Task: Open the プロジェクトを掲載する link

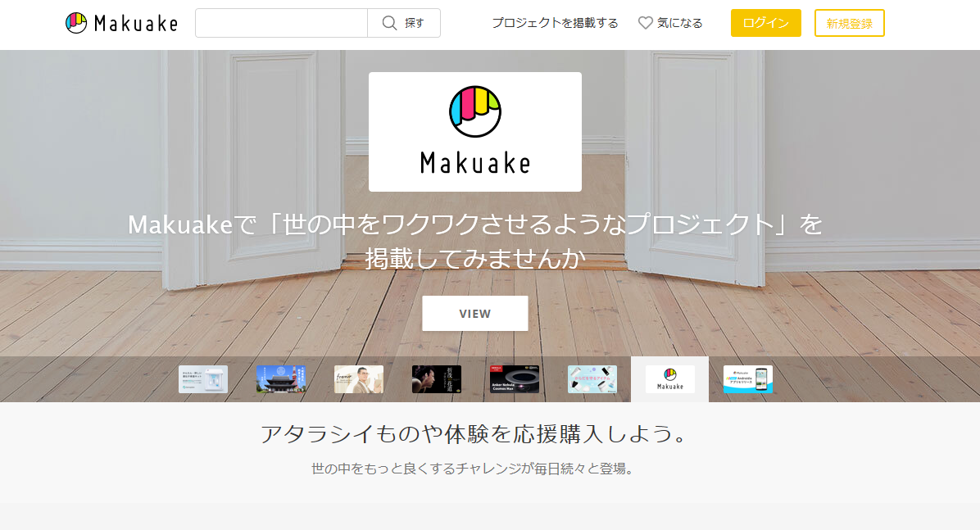Action: (555, 23)
